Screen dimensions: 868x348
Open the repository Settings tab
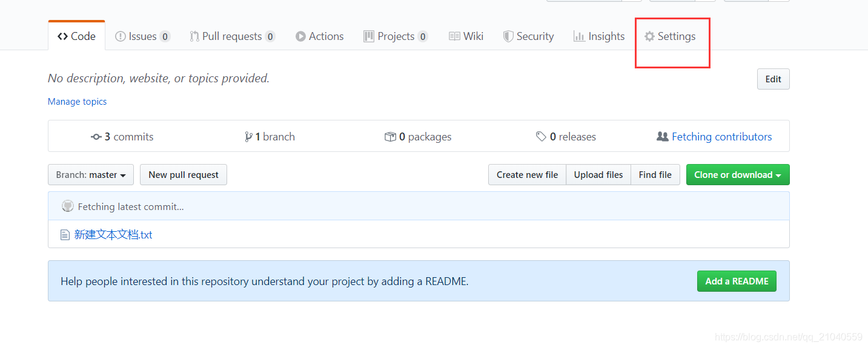coord(670,36)
